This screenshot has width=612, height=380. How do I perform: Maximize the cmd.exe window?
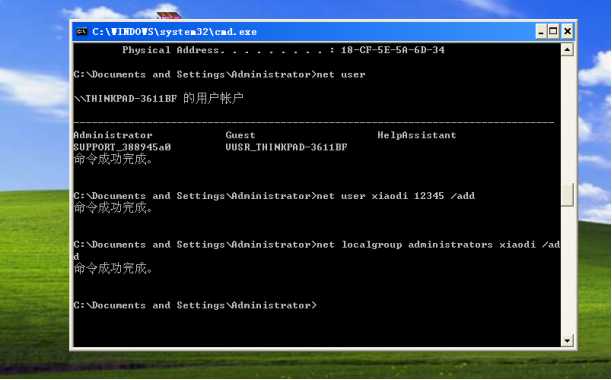[553, 32]
